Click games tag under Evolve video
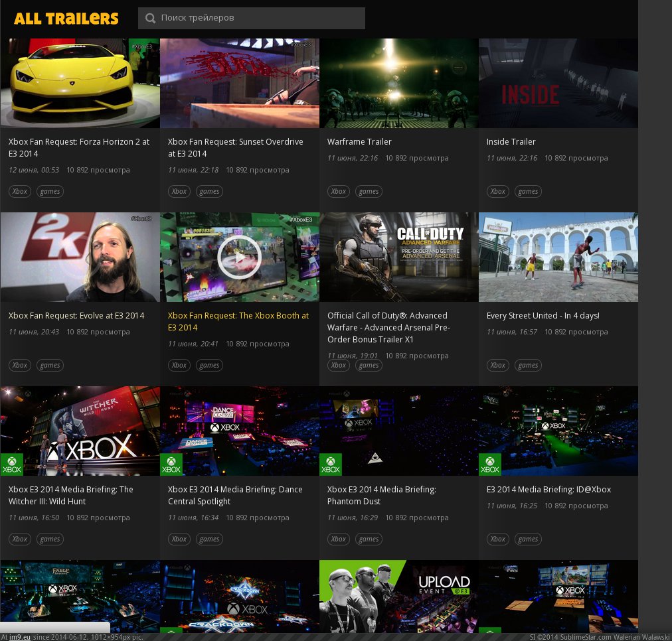This screenshot has width=672, height=641. [x=50, y=365]
